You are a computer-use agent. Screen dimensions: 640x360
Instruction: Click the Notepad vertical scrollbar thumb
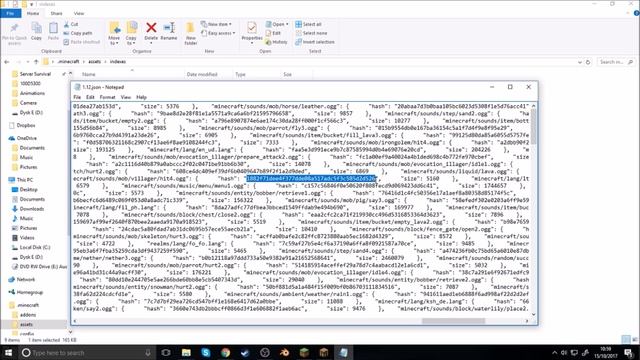point(533,127)
